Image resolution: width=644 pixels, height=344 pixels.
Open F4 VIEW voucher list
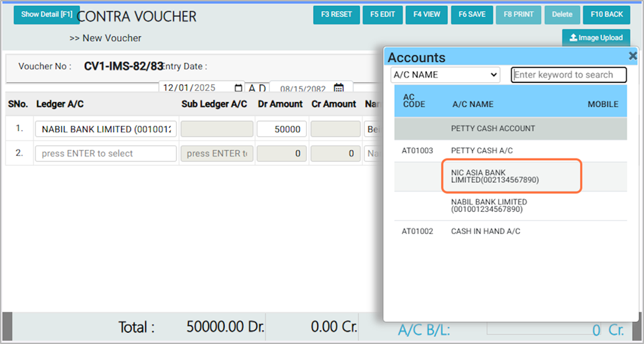pyautogui.click(x=427, y=14)
